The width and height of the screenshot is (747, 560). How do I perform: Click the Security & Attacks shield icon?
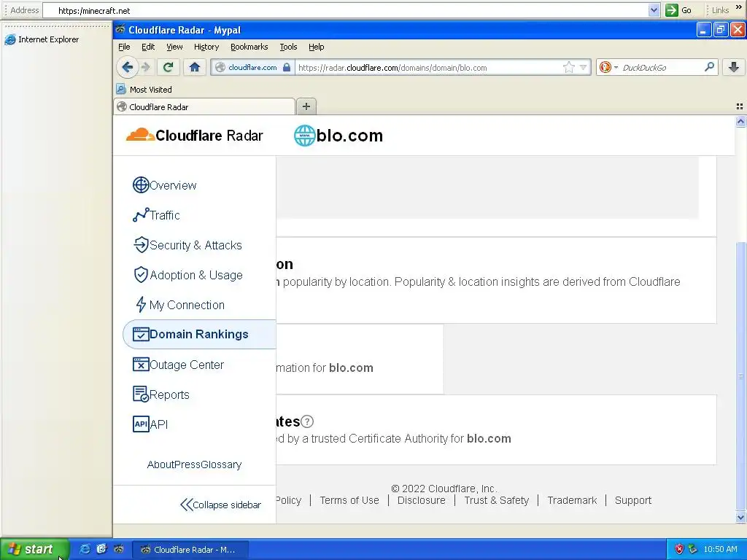[x=141, y=245]
